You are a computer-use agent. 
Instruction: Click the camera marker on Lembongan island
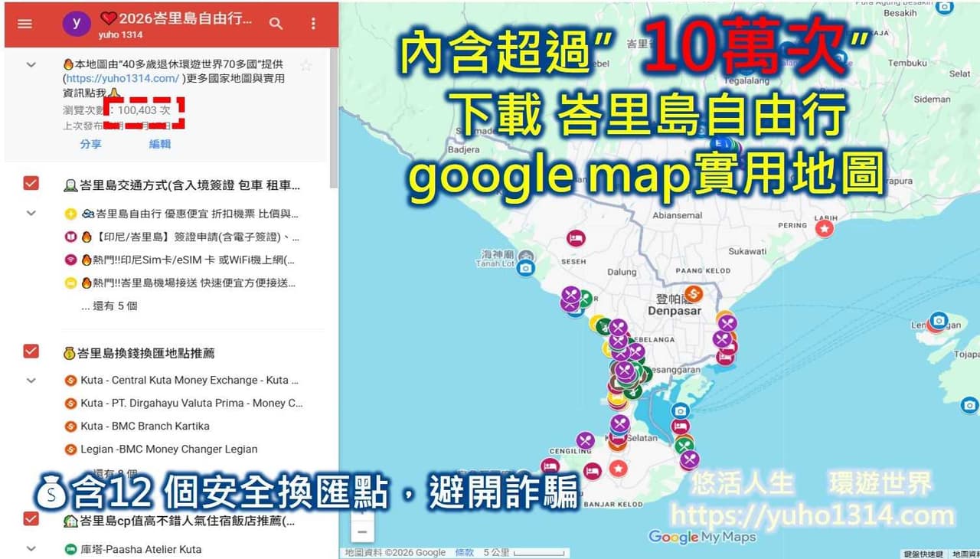939,321
